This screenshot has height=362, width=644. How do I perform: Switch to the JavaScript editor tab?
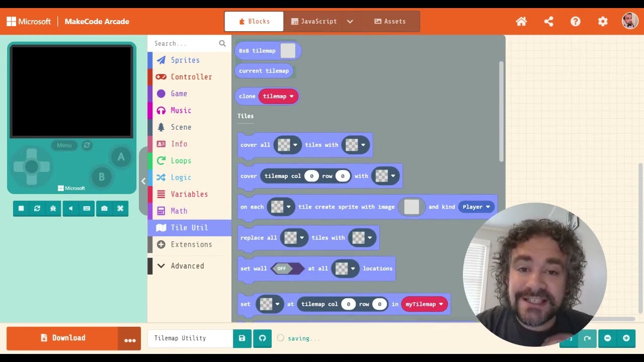click(314, 21)
